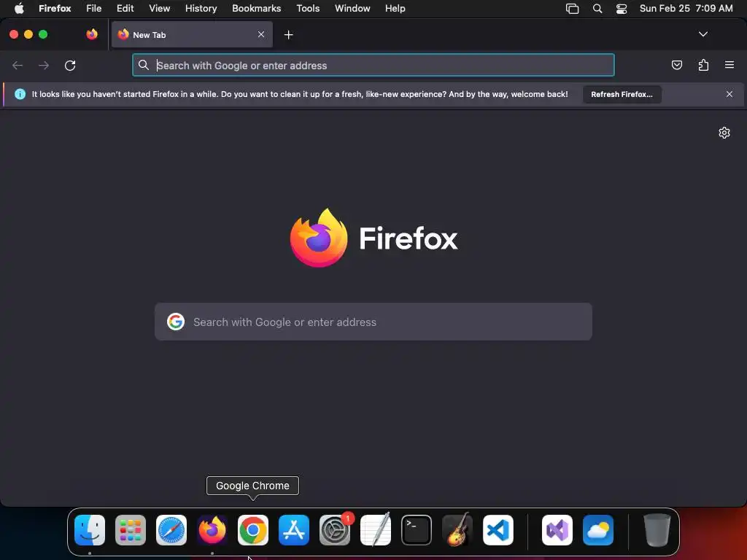The height and width of the screenshot is (560, 747).
Task: Open the Tools menu
Action: pos(308,8)
